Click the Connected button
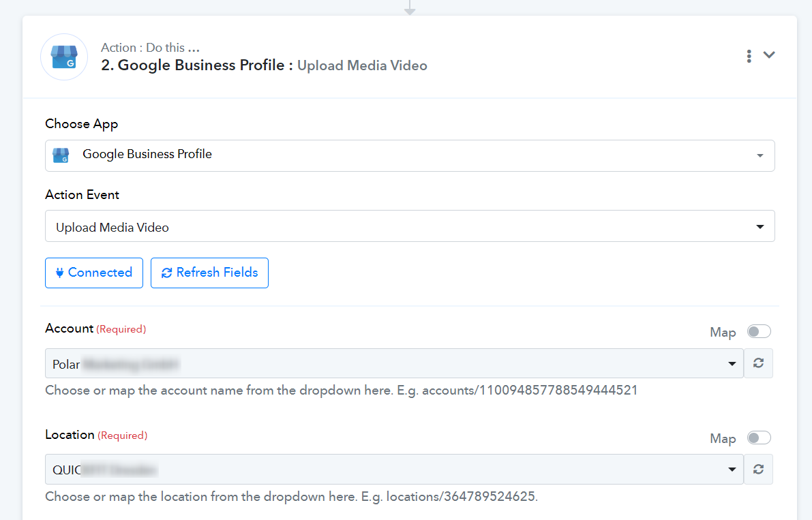The image size is (812, 520). [x=93, y=273]
